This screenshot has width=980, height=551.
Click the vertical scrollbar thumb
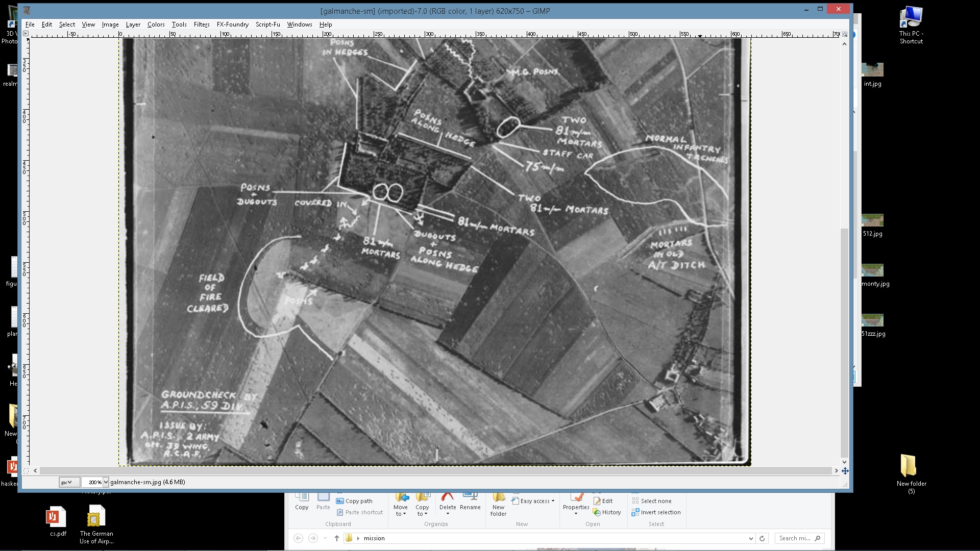pos(845,342)
